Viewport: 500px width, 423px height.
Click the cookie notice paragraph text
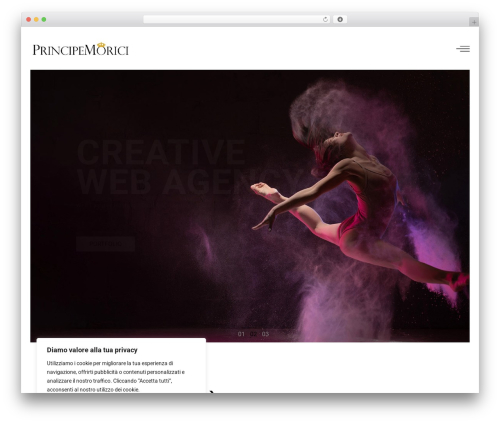click(x=116, y=376)
